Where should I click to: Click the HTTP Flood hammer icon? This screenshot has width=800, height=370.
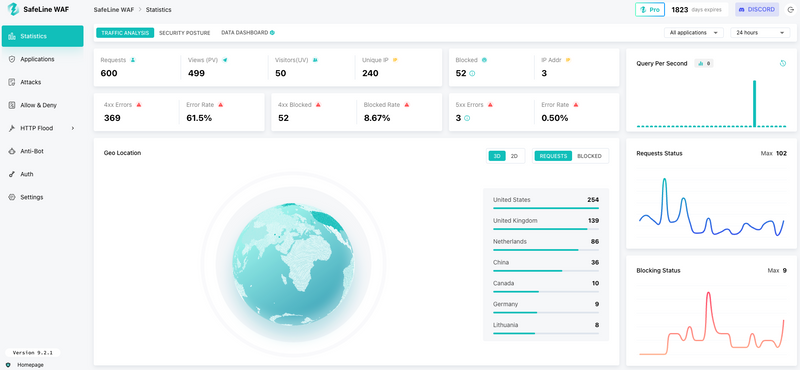point(12,128)
